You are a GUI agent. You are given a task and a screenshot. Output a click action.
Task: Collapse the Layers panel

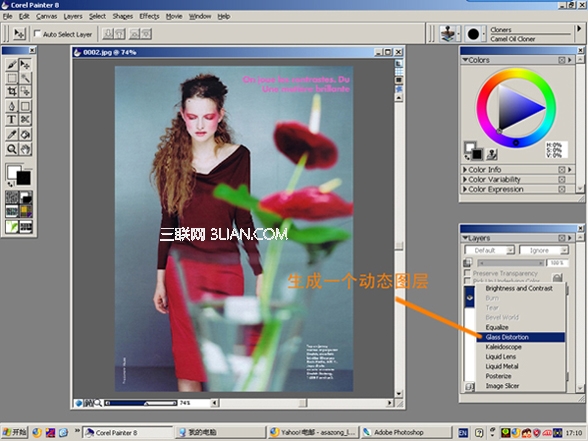pos(465,238)
